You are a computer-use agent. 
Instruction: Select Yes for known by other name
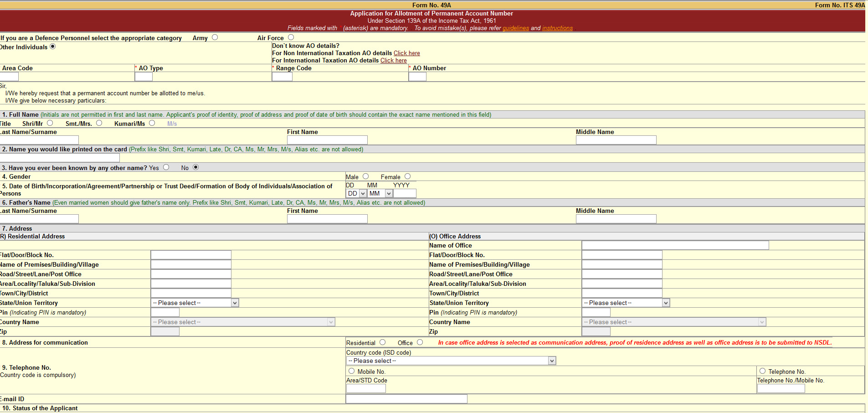166,167
